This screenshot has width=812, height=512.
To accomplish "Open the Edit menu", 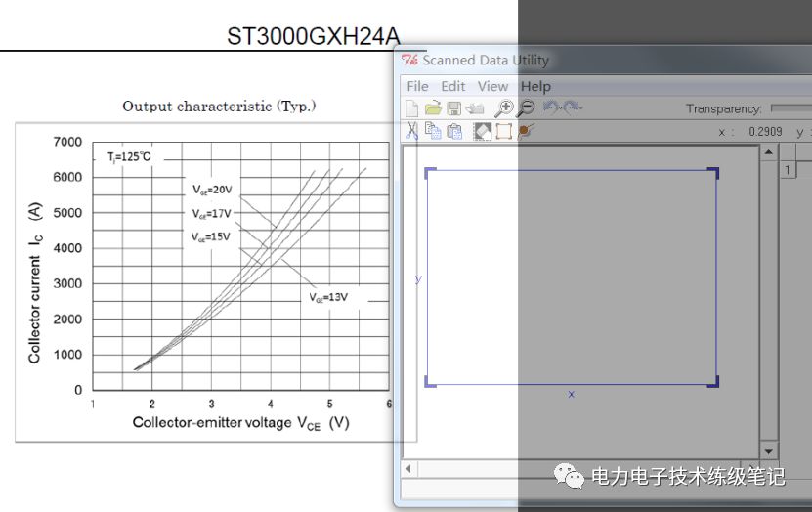I will click(453, 86).
